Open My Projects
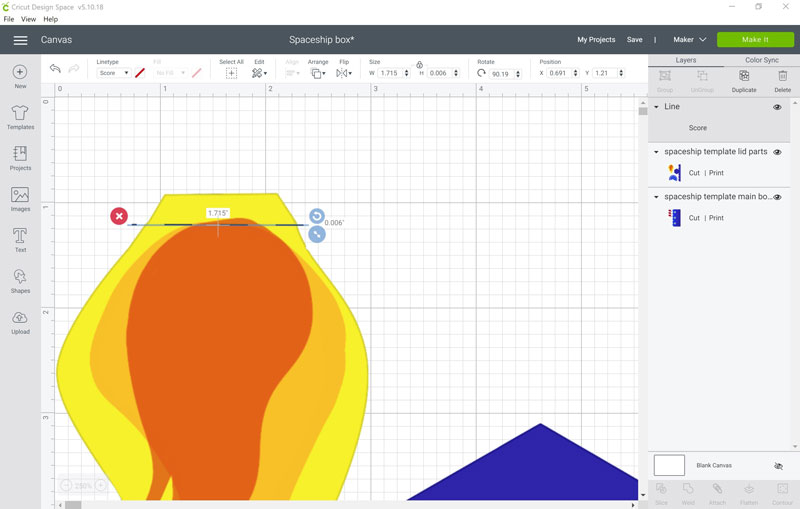This screenshot has height=509, width=800. pyautogui.click(x=596, y=40)
